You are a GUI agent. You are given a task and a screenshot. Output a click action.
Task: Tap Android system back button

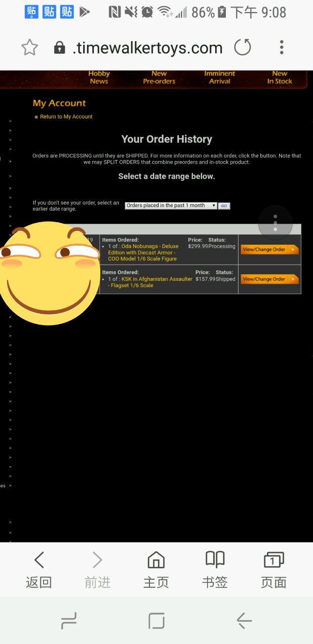point(244,621)
